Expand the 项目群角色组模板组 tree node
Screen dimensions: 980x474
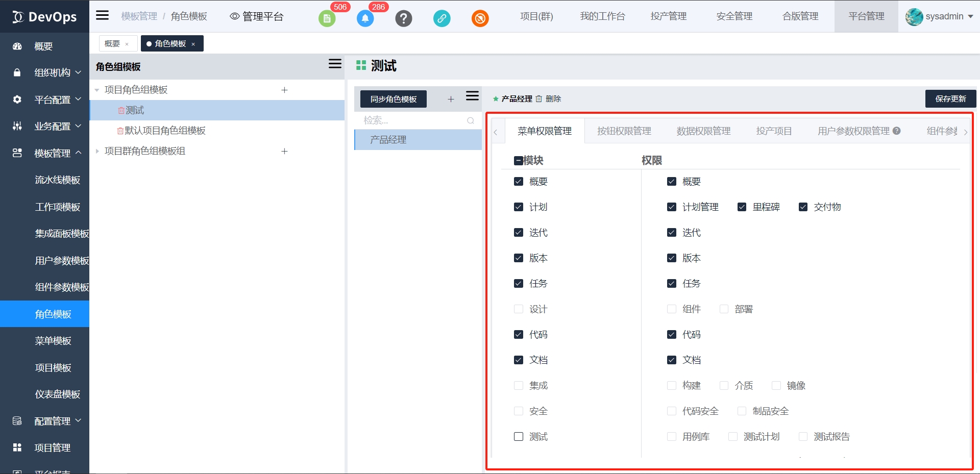tap(97, 151)
